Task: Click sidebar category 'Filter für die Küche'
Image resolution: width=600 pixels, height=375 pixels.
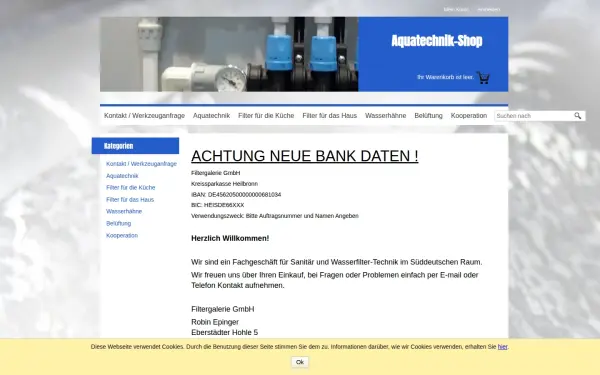Action: click(x=130, y=188)
